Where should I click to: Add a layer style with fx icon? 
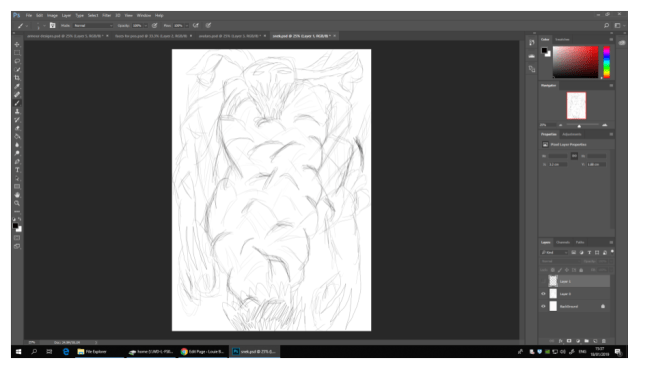pyautogui.click(x=561, y=341)
